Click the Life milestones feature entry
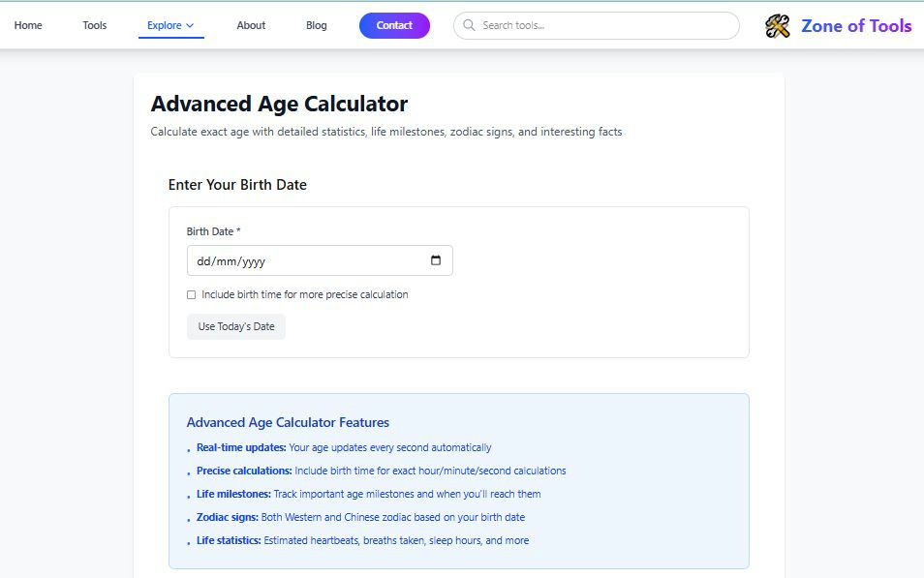The height and width of the screenshot is (578, 924). 368,494
